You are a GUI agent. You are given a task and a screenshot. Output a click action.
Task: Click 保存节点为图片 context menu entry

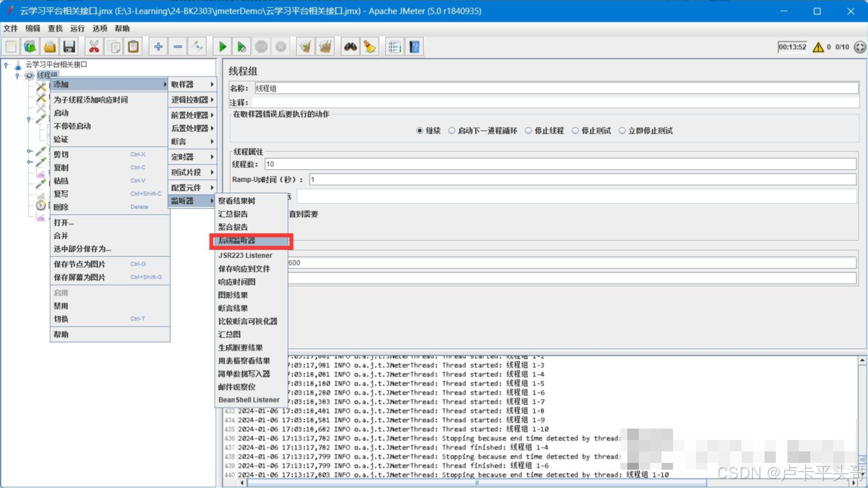[110, 264]
